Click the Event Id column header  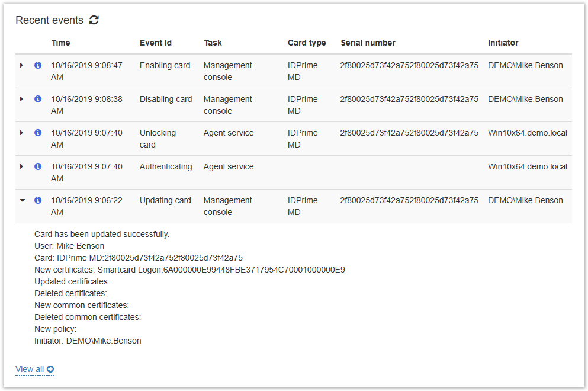(155, 43)
